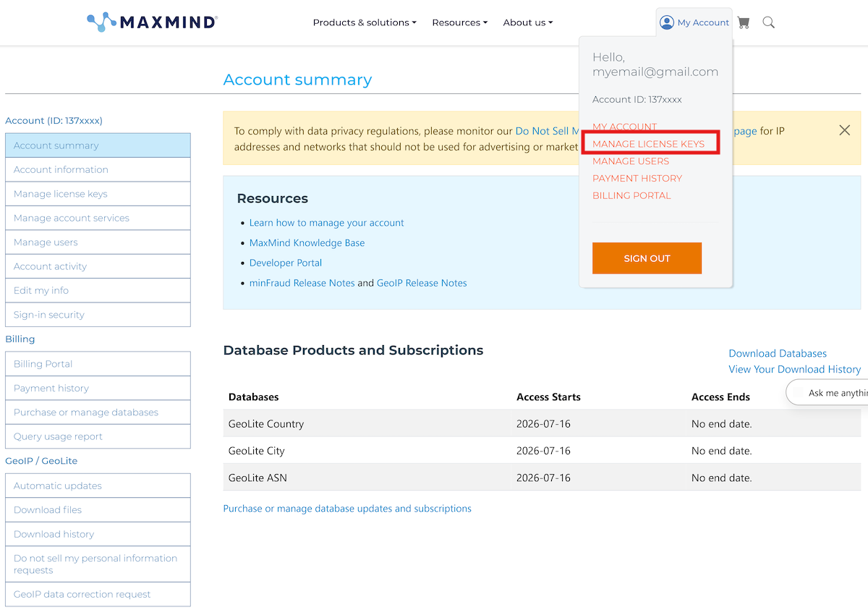Expand the Resources menu

click(x=460, y=22)
